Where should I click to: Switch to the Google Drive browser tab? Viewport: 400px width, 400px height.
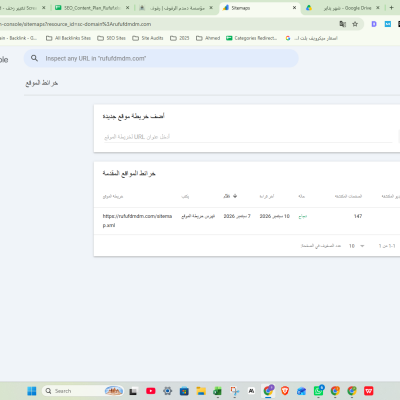point(343,8)
